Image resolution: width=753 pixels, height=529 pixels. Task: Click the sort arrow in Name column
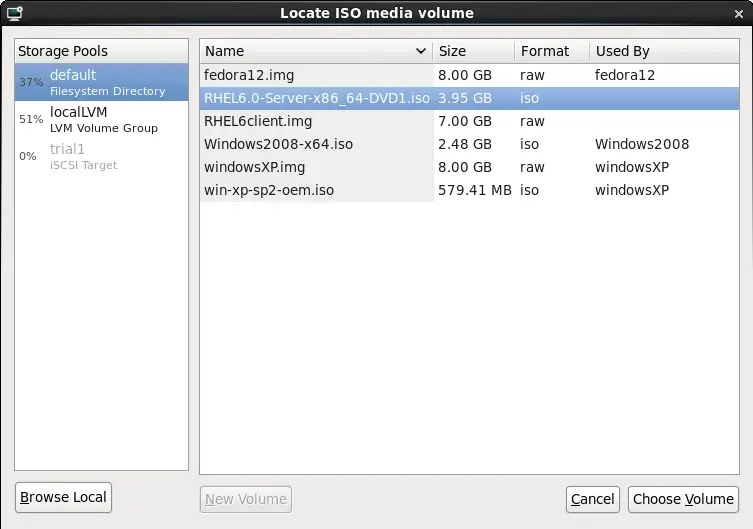[421, 51]
